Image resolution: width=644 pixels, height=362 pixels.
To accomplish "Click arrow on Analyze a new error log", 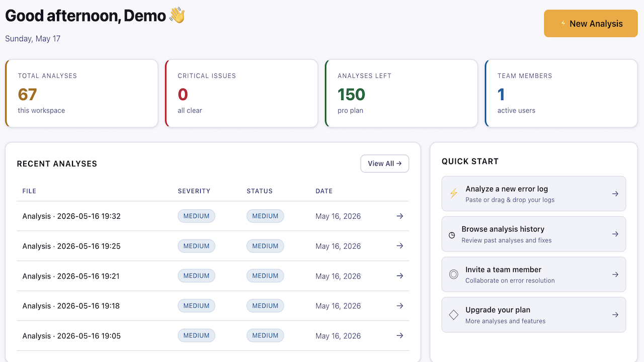I will pyautogui.click(x=615, y=194).
